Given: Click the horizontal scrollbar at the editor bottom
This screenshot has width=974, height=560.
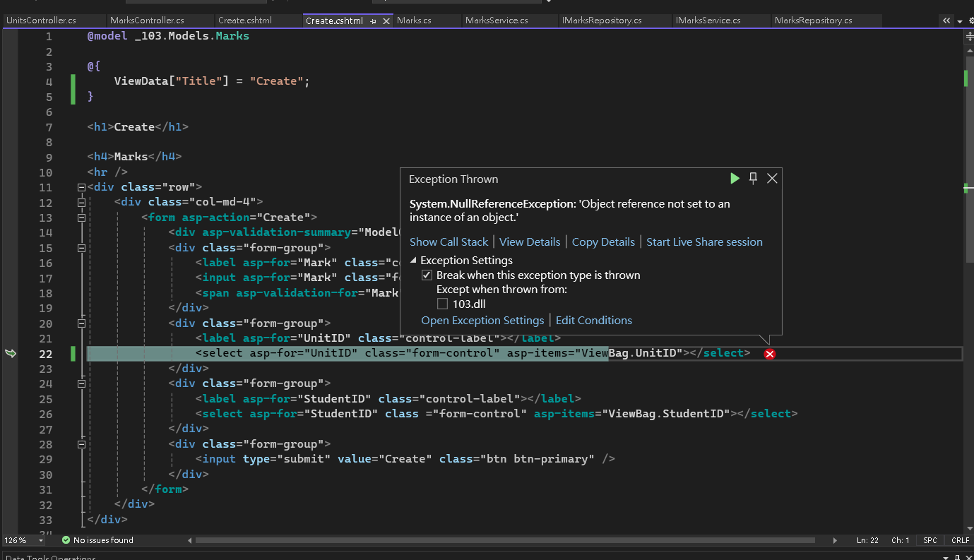Looking at the screenshot, I should (505, 540).
